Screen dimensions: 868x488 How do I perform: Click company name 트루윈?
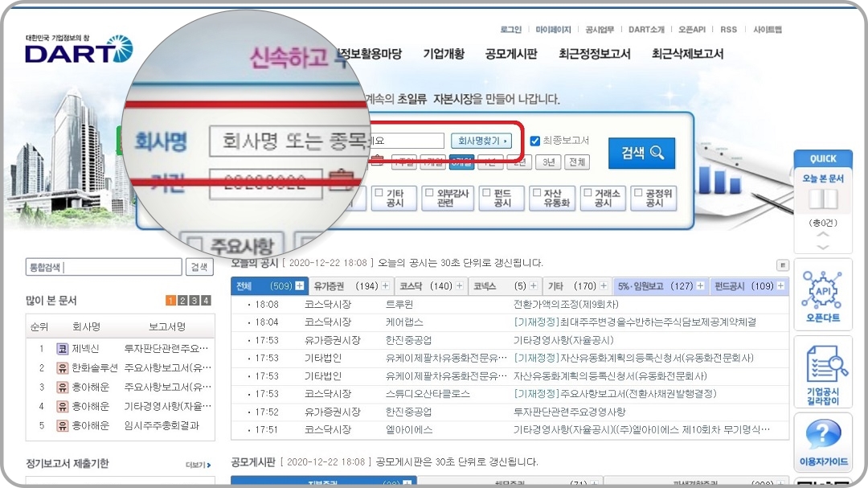click(399, 304)
